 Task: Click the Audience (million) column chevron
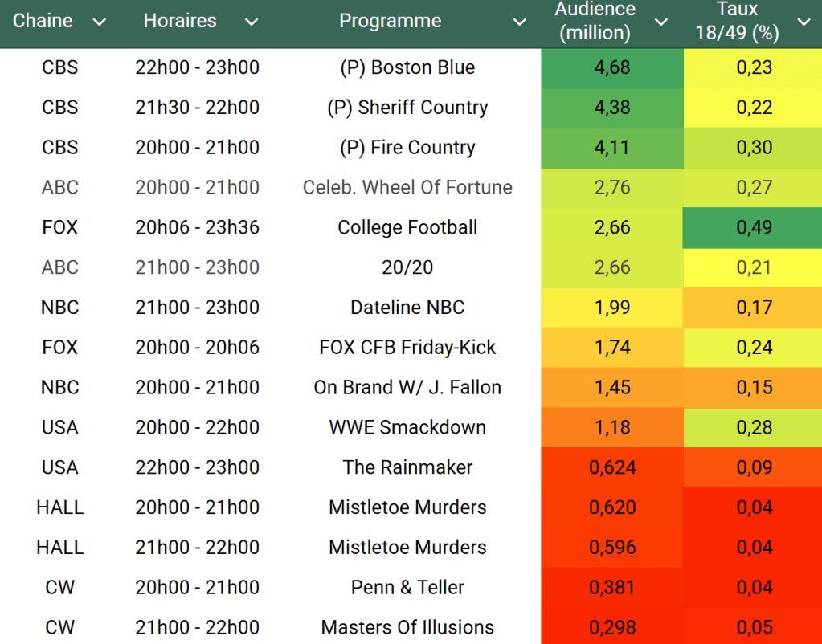(661, 22)
